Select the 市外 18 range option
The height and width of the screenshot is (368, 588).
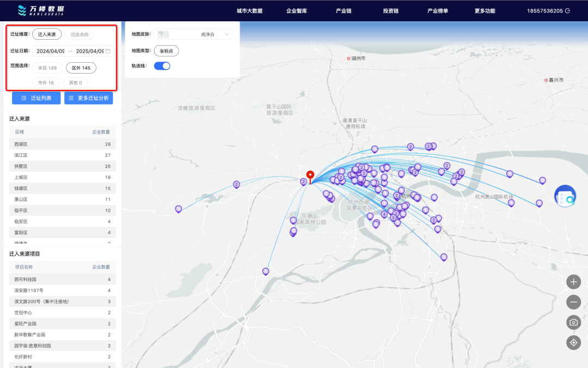click(x=46, y=83)
